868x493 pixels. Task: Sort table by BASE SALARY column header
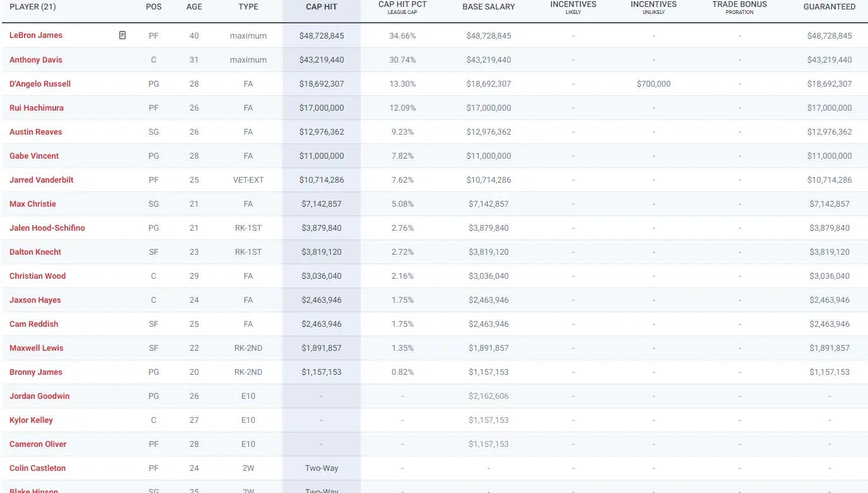point(489,7)
